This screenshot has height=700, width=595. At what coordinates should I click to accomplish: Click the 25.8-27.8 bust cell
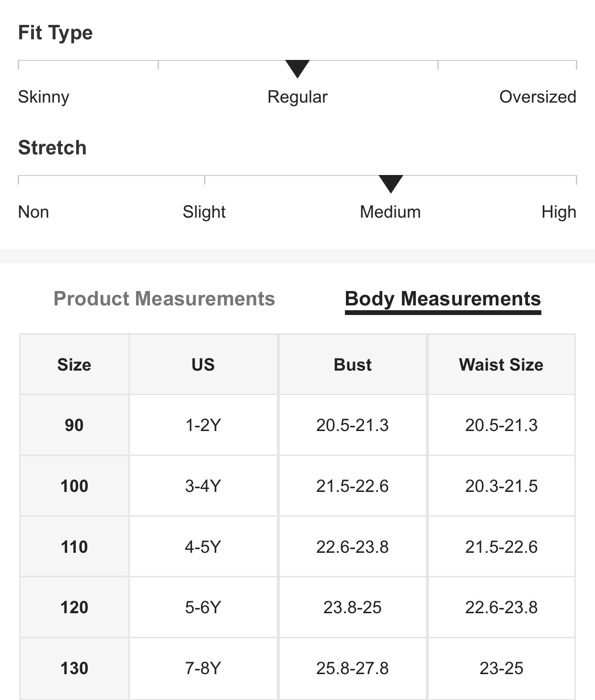(x=353, y=668)
